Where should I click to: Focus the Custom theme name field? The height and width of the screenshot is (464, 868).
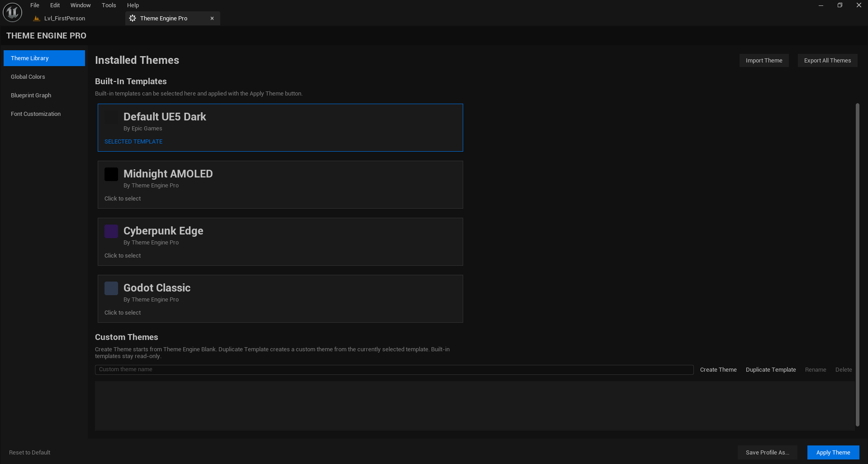tap(394, 369)
